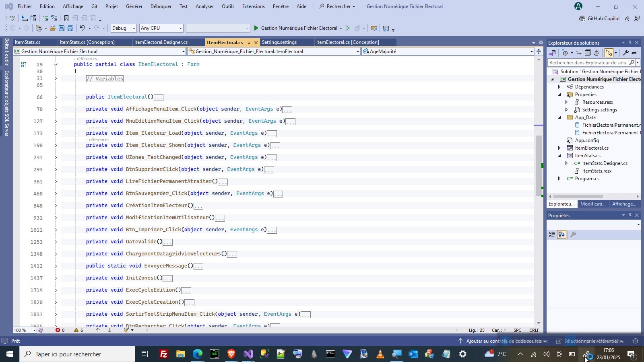Open Visual Studio icon in Windows taskbar
This screenshot has width=644, height=362.
tap(248, 354)
